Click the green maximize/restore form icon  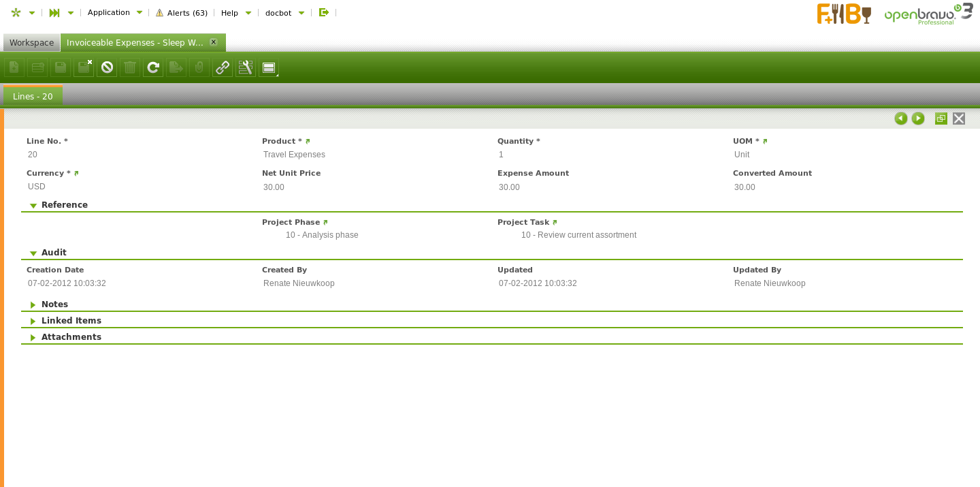941,119
